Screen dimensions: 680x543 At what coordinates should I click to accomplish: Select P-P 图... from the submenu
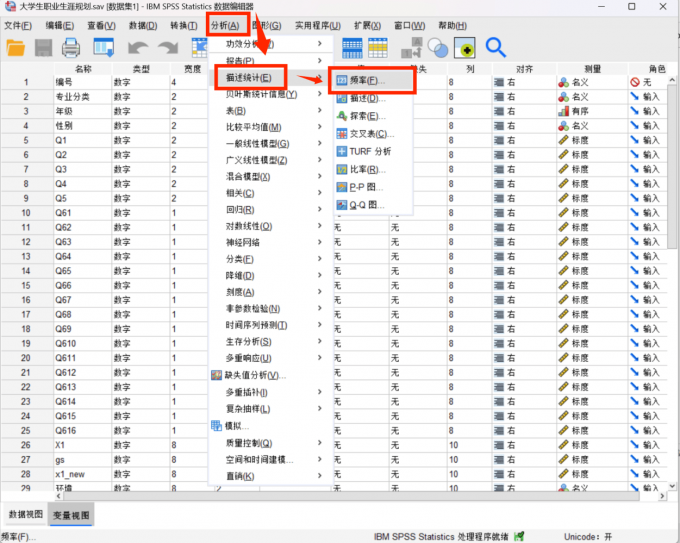pyautogui.click(x=374, y=187)
